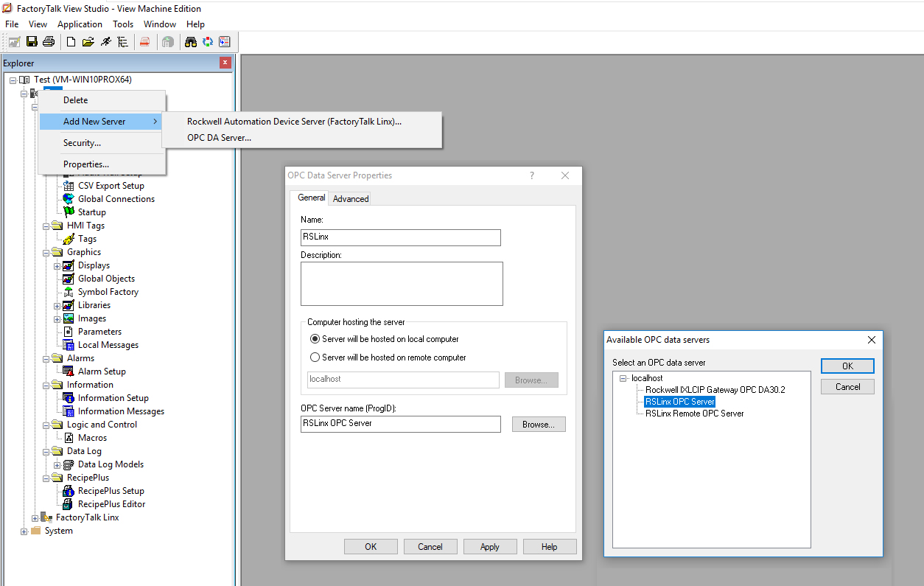The image size is (924, 586).
Task: Click the Save icon in toolbar
Action: point(32,42)
